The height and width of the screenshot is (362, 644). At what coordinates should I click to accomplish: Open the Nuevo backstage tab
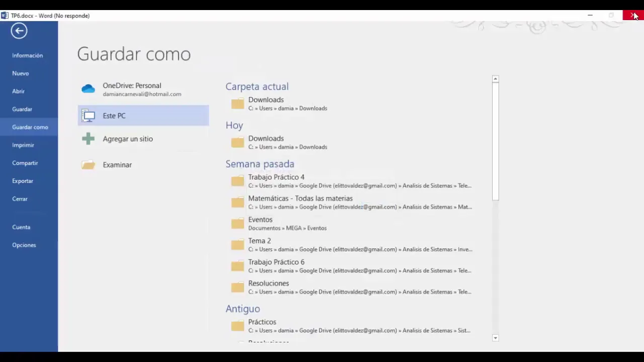pyautogui.click(x=21, y=73)
